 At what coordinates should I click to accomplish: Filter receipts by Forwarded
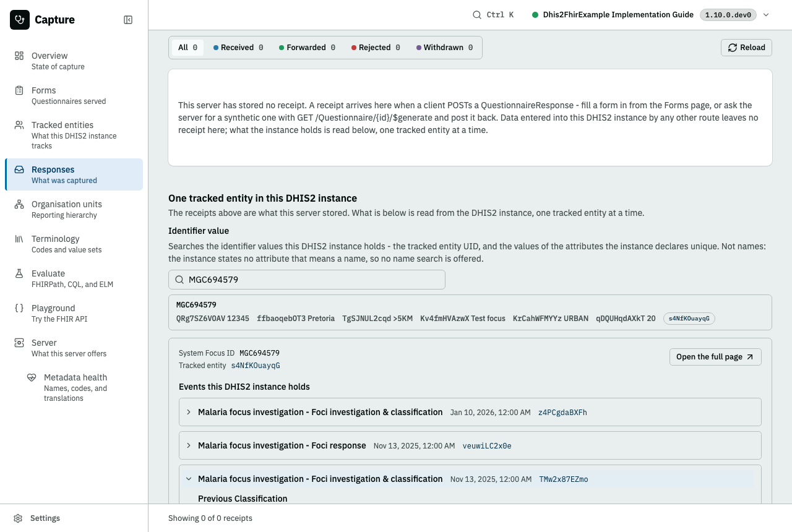(x=307, y=48)
